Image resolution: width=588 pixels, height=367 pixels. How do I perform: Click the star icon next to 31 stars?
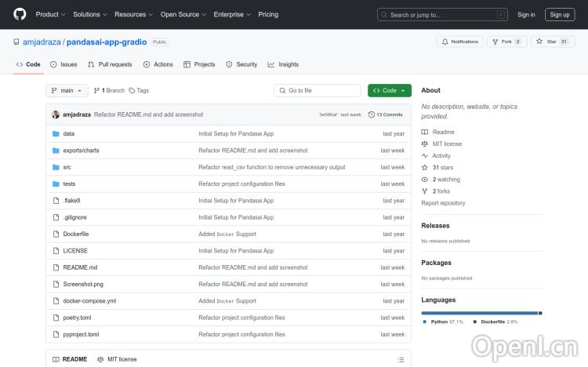coord(424,167)
